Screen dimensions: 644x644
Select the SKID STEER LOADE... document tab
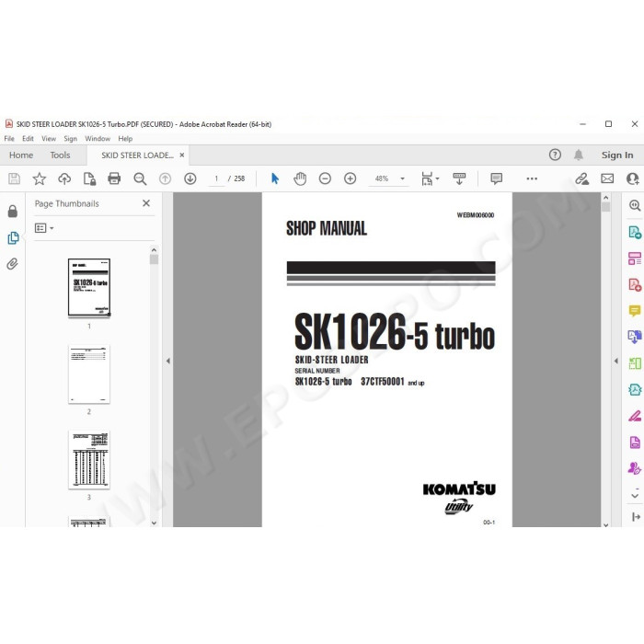coord(137,155)
